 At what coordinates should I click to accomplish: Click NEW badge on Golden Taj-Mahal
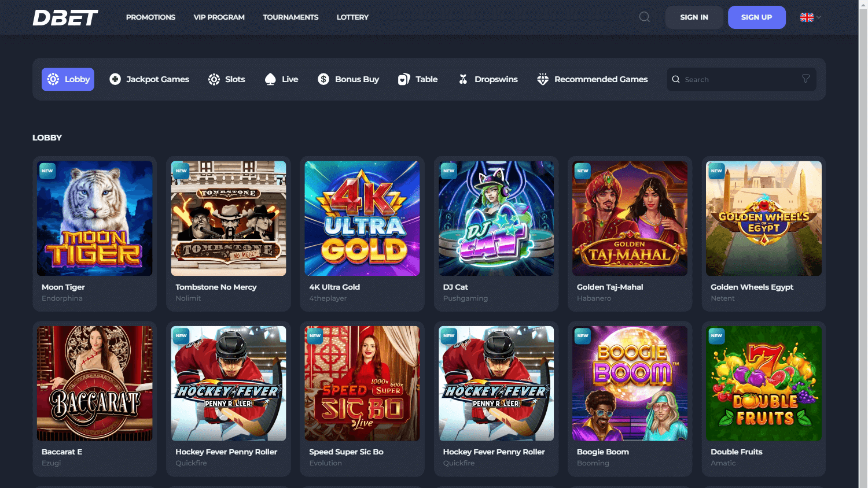pyautogui.click(x=583, y=171)
